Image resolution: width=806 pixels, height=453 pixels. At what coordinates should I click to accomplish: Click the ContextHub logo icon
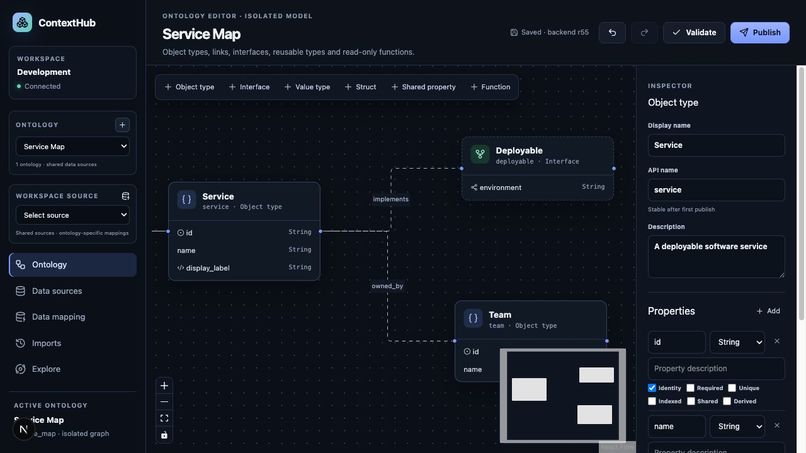tap(22, 23)
